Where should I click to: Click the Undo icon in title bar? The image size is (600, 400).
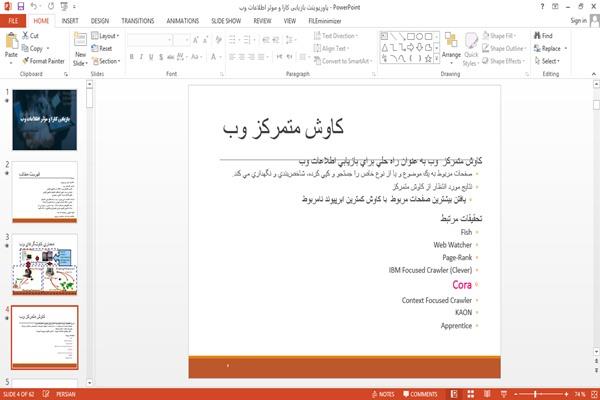point(34,6)
